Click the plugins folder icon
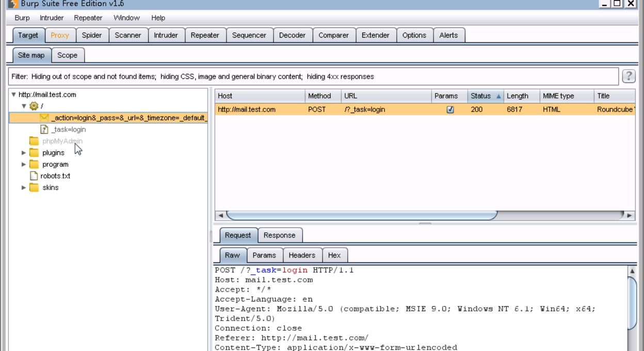Image resolution: width=644 pixels, height=351 pixels. point(34,153)
